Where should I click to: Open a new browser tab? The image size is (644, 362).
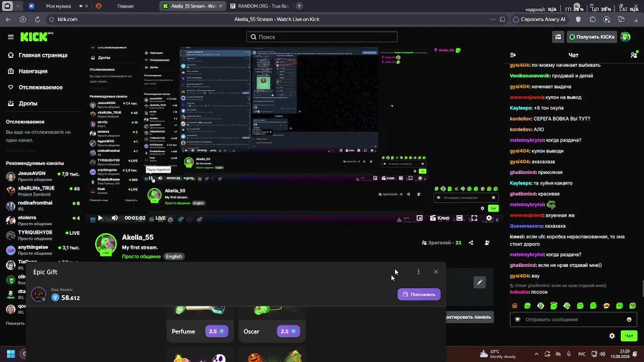tap(299, 6)
